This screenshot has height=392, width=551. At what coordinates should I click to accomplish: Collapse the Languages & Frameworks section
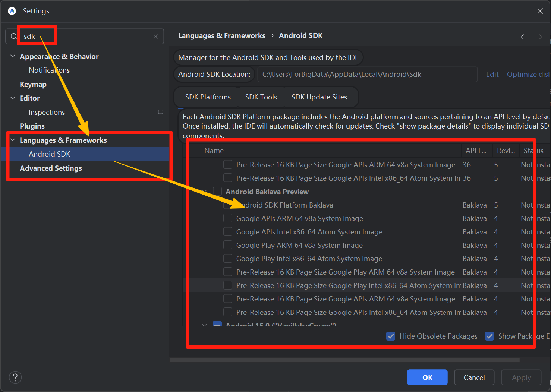coord(13,140)
